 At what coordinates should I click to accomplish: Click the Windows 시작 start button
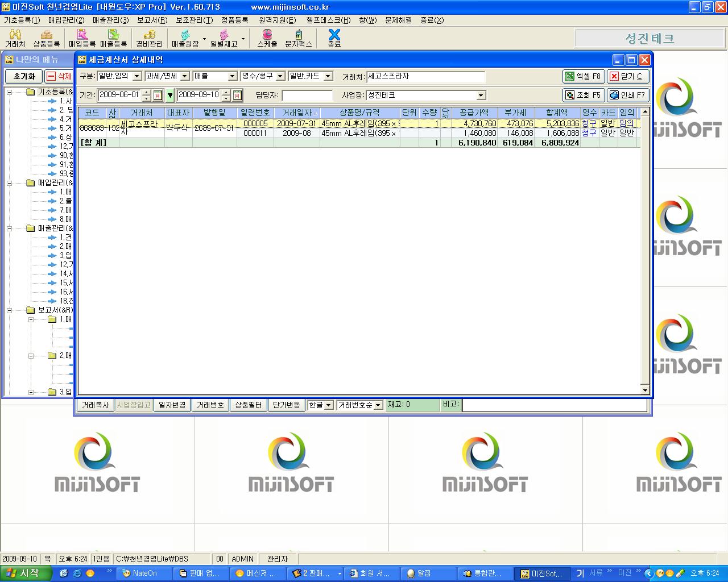[x=26, y=573]
